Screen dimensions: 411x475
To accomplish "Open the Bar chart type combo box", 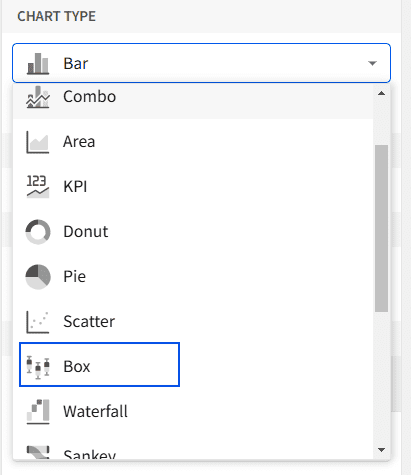I will click(201, 63).
